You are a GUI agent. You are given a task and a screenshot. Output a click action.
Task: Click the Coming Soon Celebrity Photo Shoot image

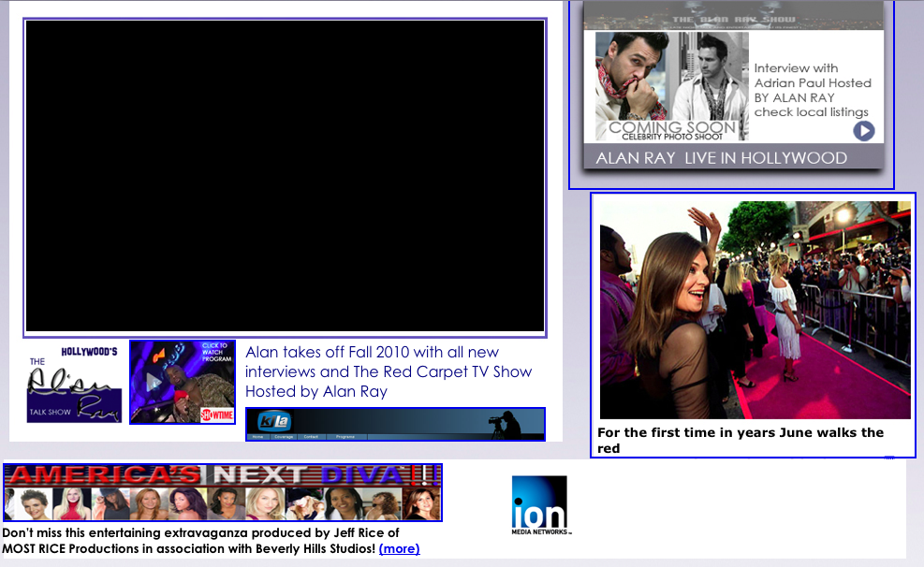point(672,86)
